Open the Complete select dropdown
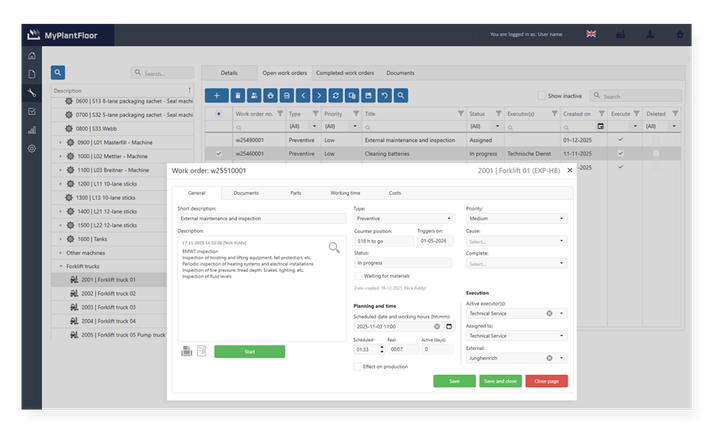Viewport: 713px width, 435px height. tap(517, 264)
